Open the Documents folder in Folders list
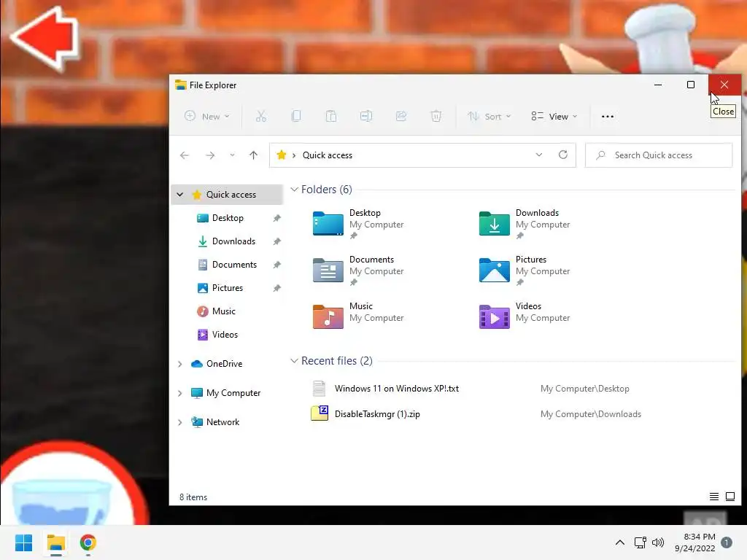The height and width of the screenshot is (560, 747). tap(358, 270)
